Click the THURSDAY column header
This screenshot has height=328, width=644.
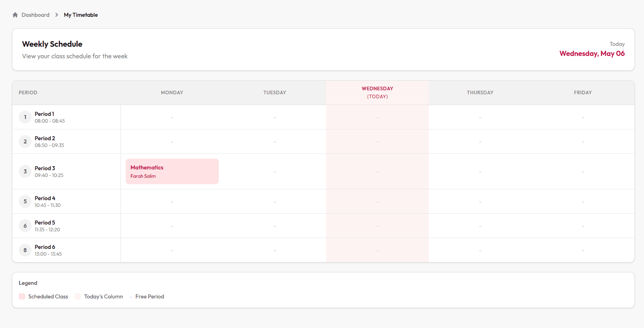(480, 93)
